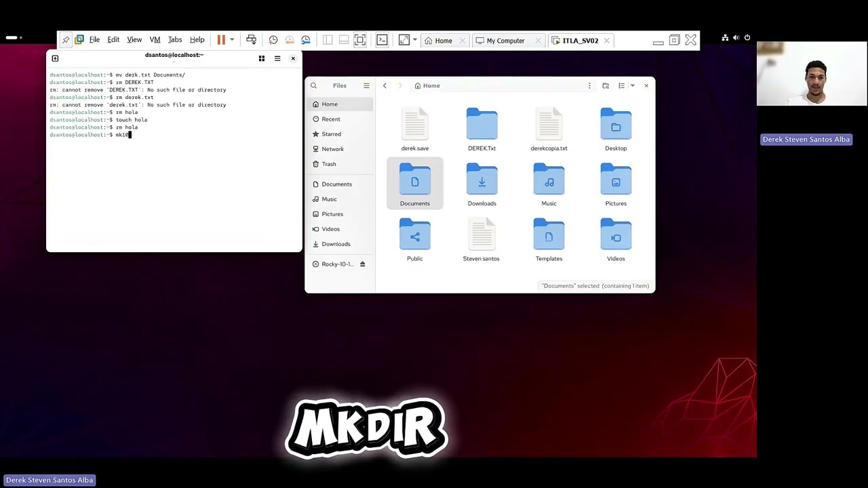868x488 pixels.
Task: Open the dropdown arrow next to the pause button
Action: pyautogui.click(x=232, y=41)
